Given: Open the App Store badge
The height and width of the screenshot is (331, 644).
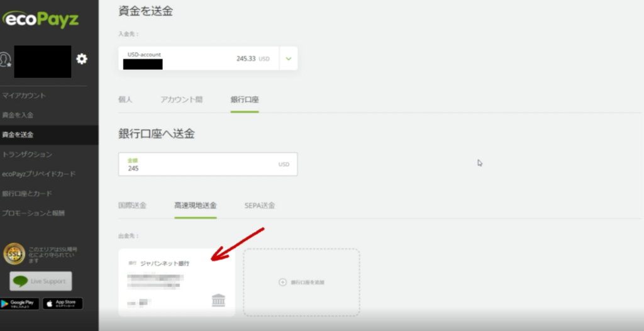Looking at the screenshot, I should point(62,303).
